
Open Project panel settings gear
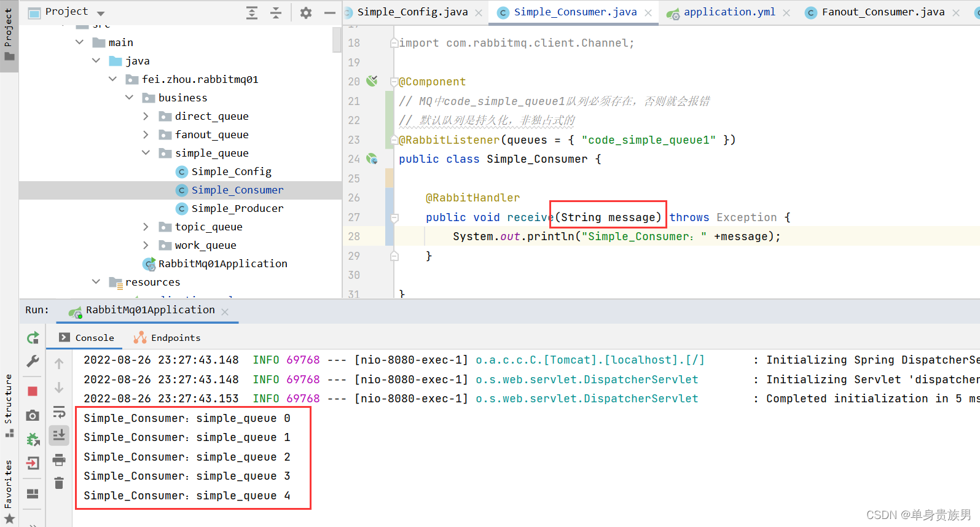[x=306, y=12]
